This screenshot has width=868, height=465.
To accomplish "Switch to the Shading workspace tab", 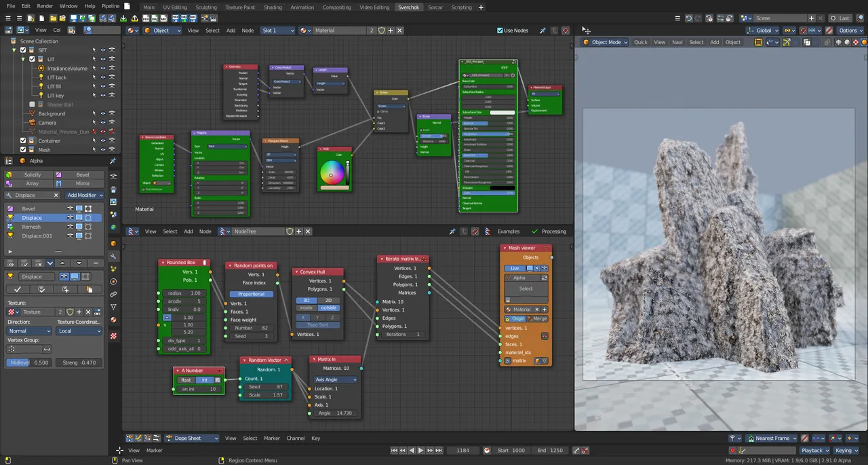I will 273,7.
